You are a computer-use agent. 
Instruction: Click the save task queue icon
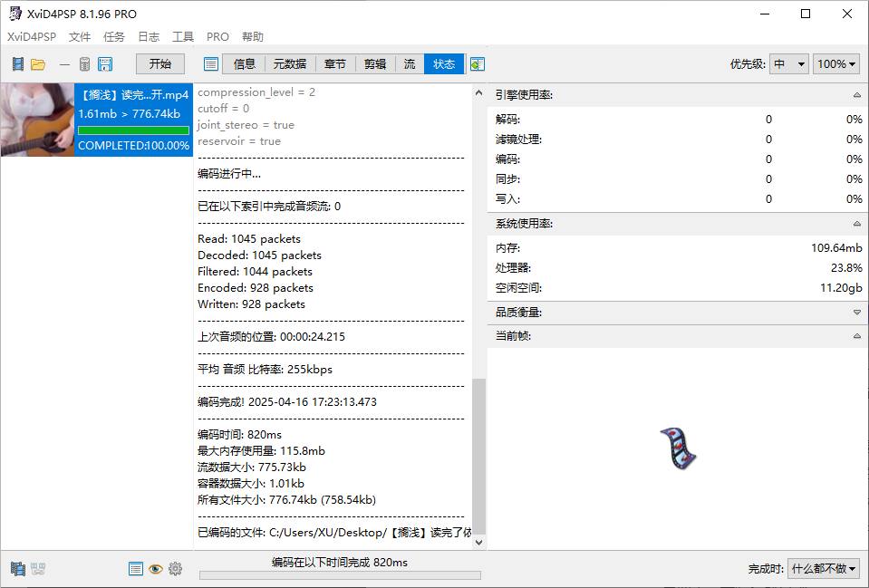point(105,63)
